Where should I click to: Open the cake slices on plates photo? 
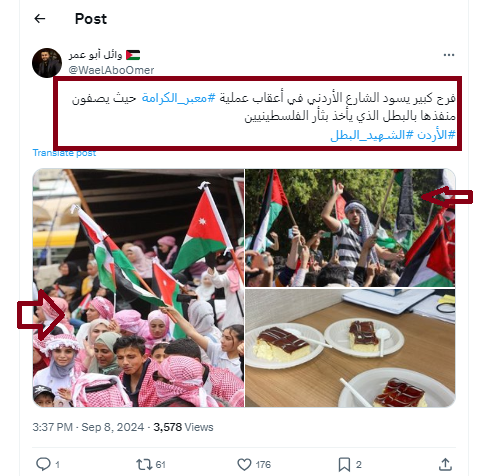tap(350, 348)
